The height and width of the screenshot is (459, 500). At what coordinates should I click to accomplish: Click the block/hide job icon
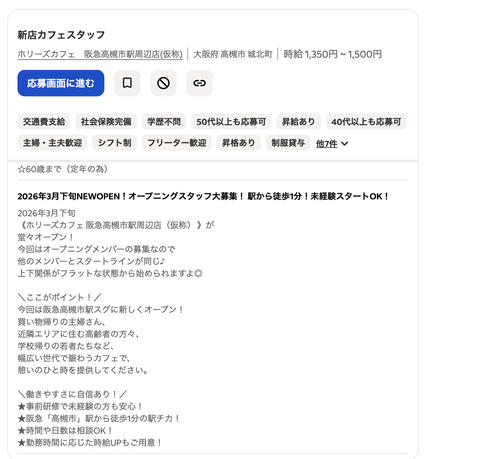pos(163,83)
